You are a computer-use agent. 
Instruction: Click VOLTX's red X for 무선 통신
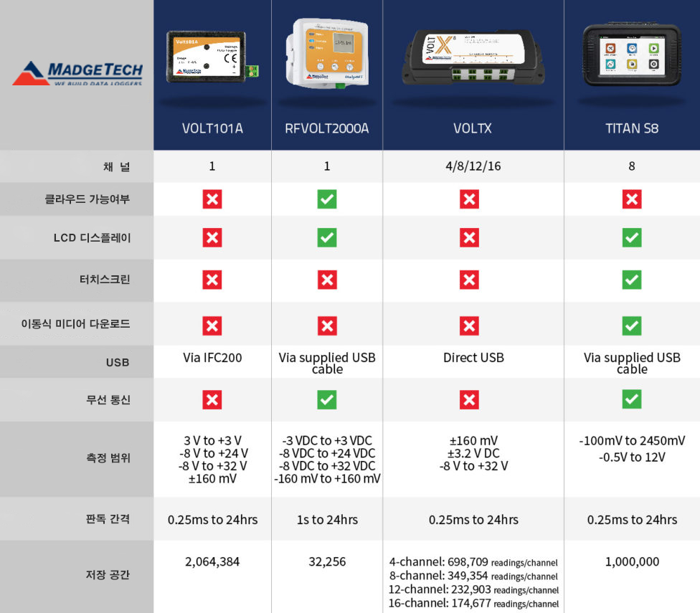(x=469, y=400)
